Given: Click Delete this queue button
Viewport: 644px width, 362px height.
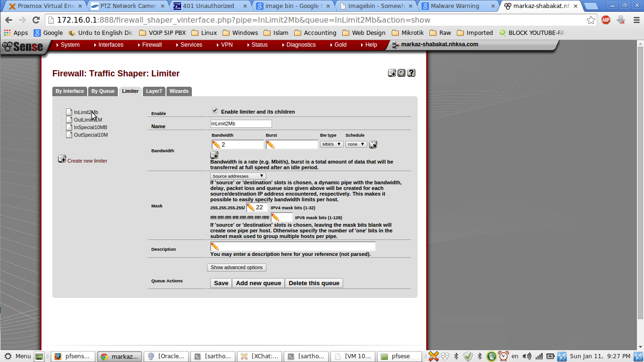Looking at the screenshot, I should pyautogui.click(x=314, y=283).
